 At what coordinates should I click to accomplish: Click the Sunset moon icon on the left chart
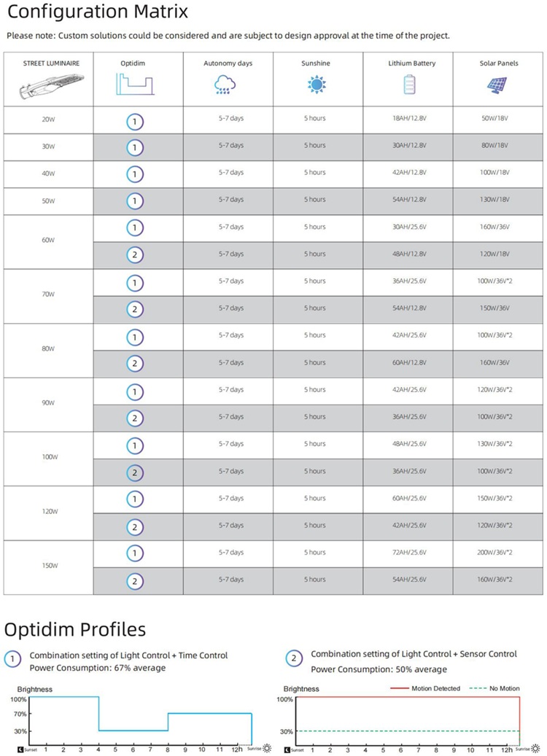(x=20, y=749)
